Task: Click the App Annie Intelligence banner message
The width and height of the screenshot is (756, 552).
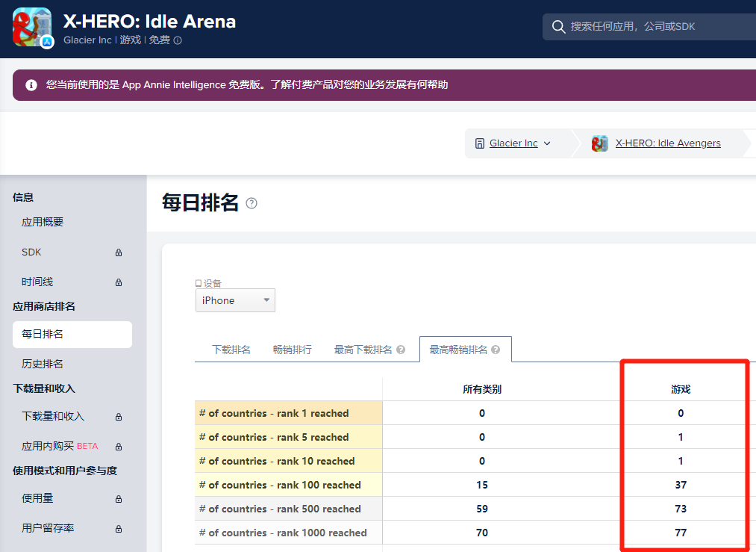Action: tap(247, 85)
